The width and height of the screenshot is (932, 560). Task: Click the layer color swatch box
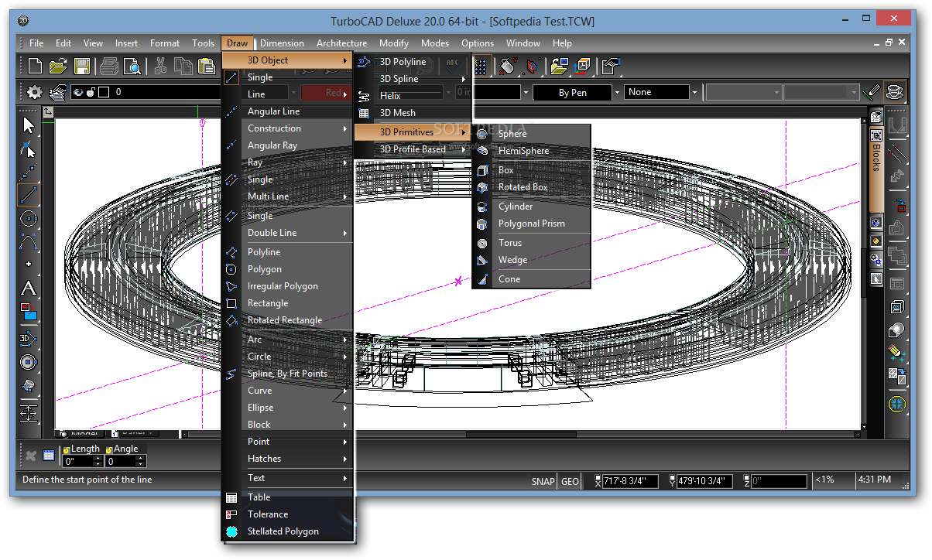click(x=105, y=92)
